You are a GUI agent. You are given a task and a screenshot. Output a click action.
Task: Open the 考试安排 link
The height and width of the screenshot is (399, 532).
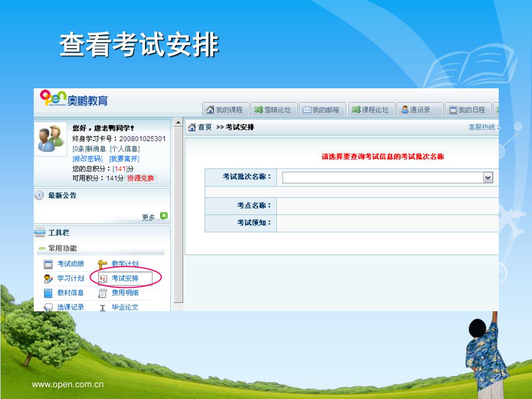point(125,278)
